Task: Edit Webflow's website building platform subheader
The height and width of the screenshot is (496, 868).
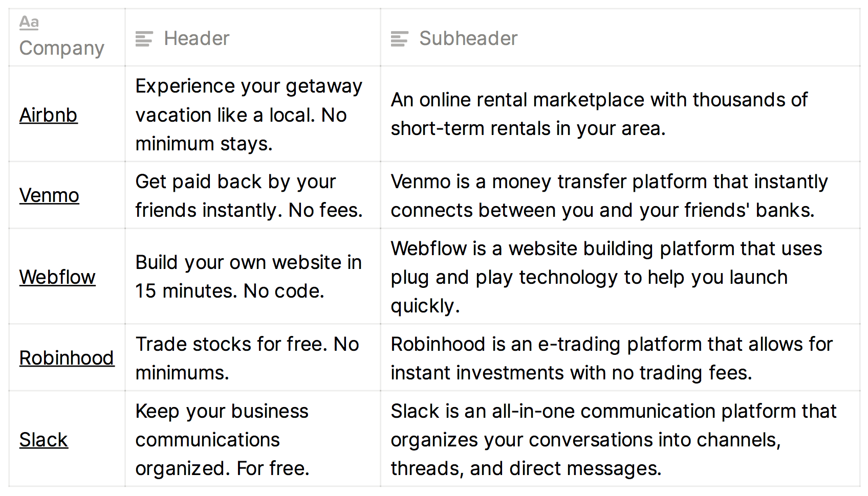Action: click(x=606, y=277)
